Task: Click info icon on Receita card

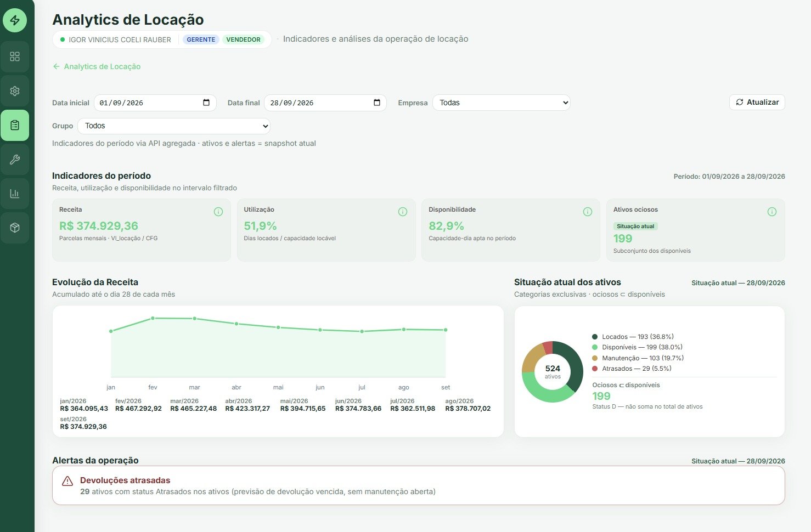Action: 218,212
